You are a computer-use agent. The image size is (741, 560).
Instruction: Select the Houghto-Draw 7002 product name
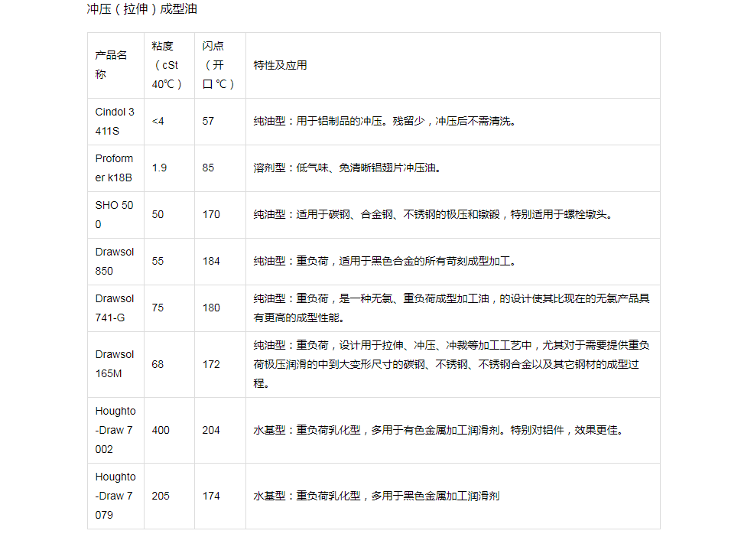(115, 430)
